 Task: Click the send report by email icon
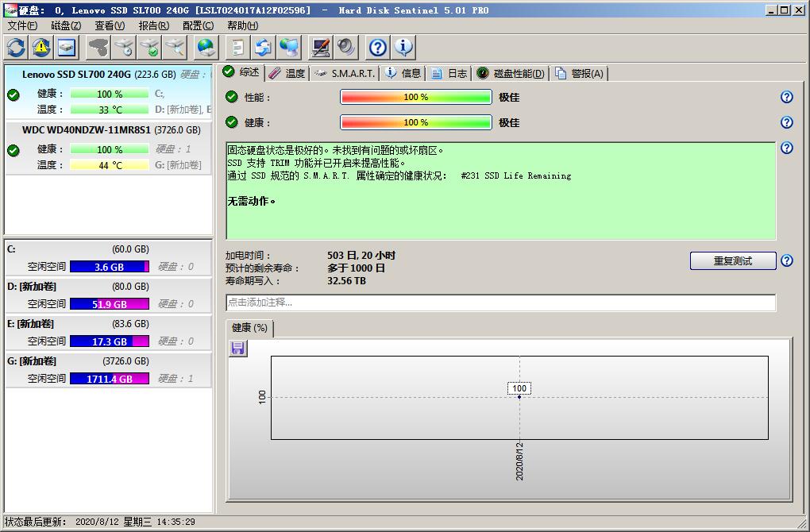coord(264,48)
